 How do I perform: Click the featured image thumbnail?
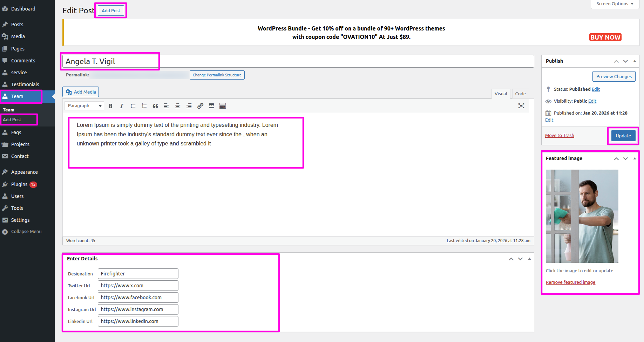click(582, 216)
